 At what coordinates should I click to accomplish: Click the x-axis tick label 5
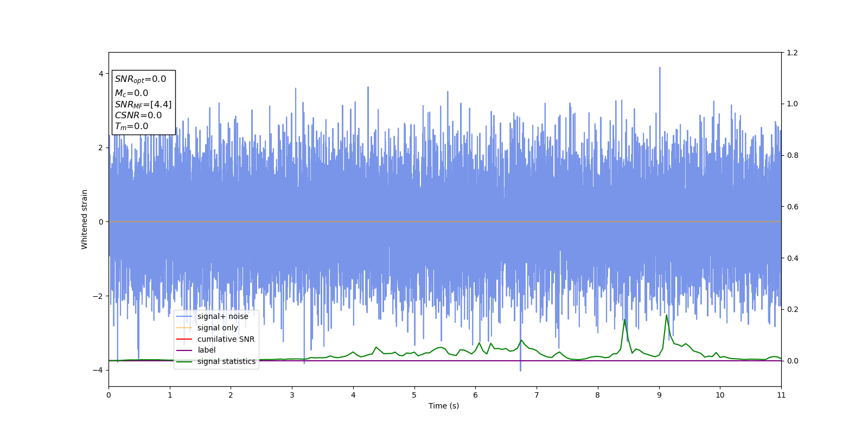coord(414,395)
